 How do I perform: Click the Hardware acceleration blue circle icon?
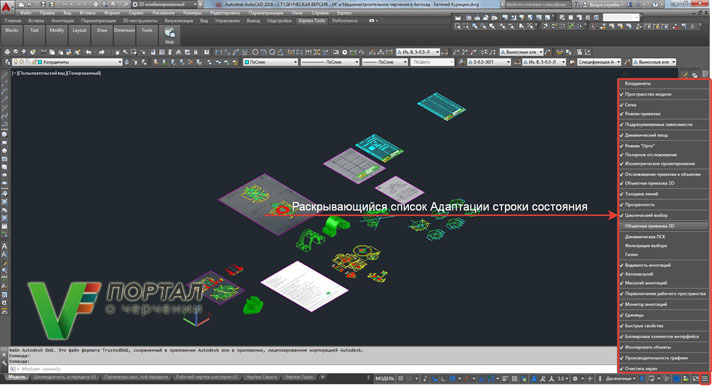point(676,378)
